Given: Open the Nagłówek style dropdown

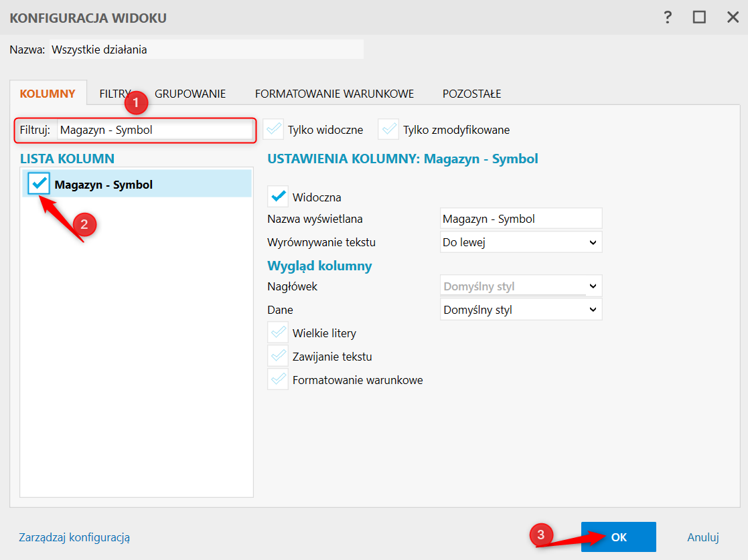Looking at the screenshot, I should pos(521,286).
